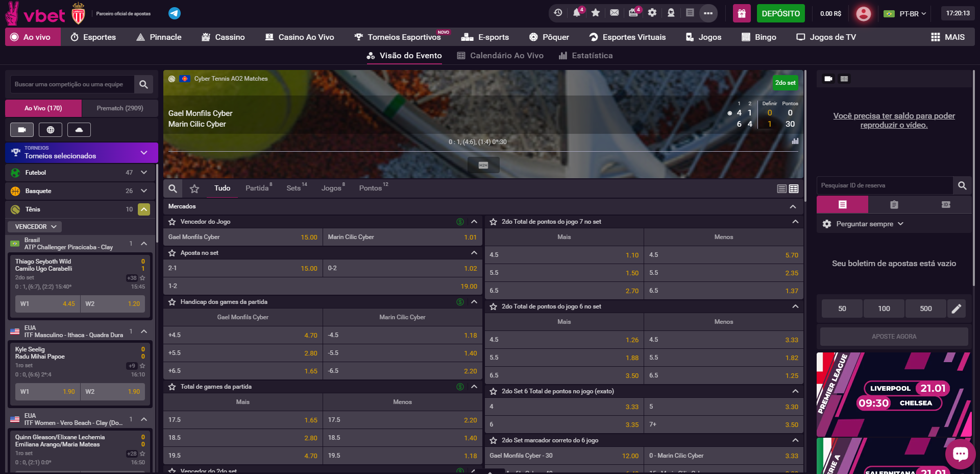Screen dimensions: 980x474
Task: Switch markets to single-column layout view
Action: (781, 189)
